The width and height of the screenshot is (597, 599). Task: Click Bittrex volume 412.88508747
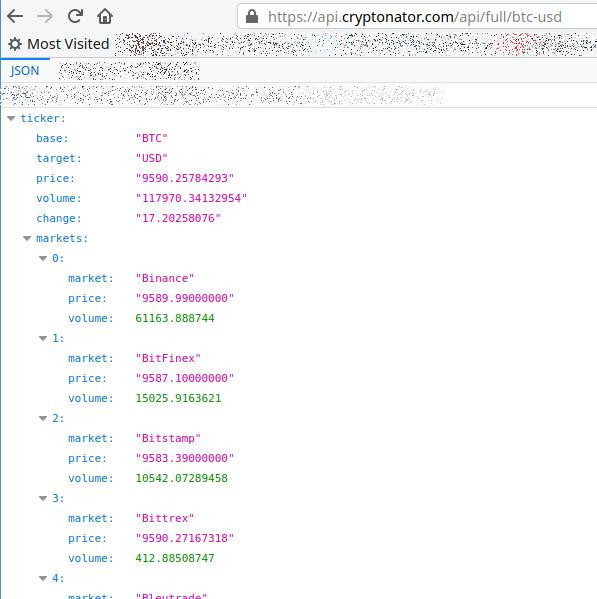point(175,558)
